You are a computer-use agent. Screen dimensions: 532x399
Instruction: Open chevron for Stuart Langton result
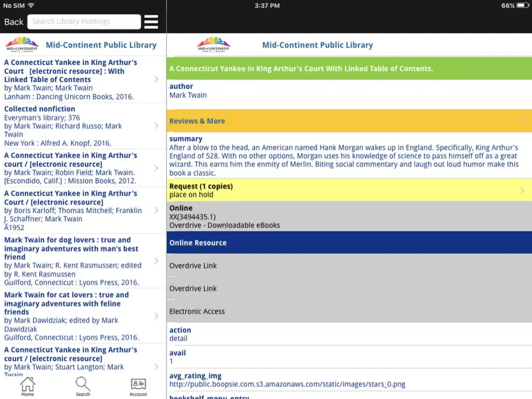pos(156,366)
